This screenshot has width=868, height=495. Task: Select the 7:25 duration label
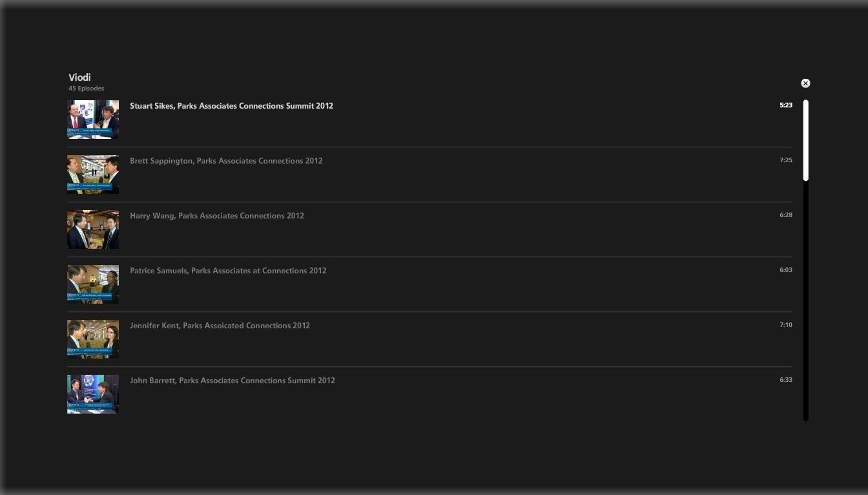point(786,160)
